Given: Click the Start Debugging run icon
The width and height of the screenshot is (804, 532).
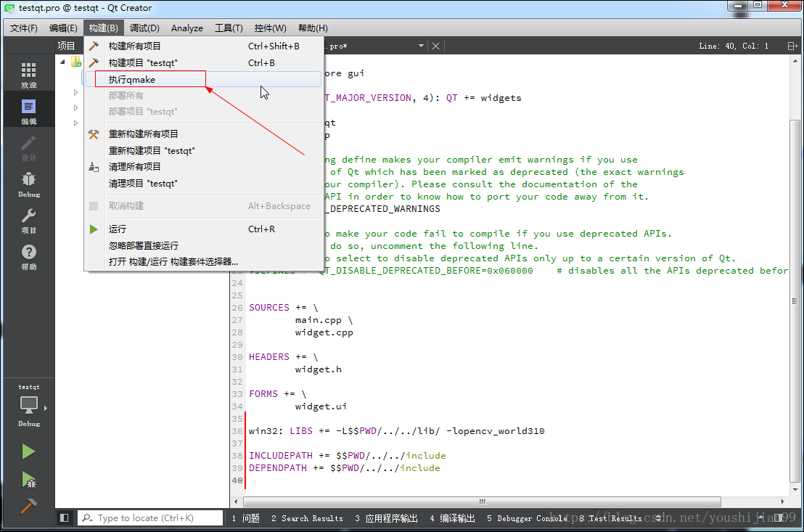Looking at the screenshot, I should pyautogui.click(x=29, y=480).
